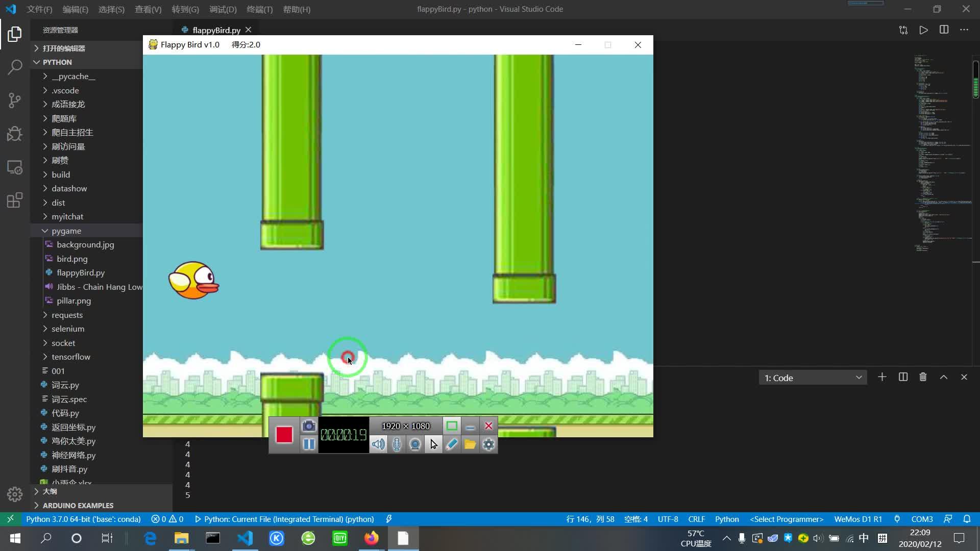Switch to the flappyBird.py editor tab
Viewport: 980px width, 551px height.
pyautogui.click(x=216, y=30)
